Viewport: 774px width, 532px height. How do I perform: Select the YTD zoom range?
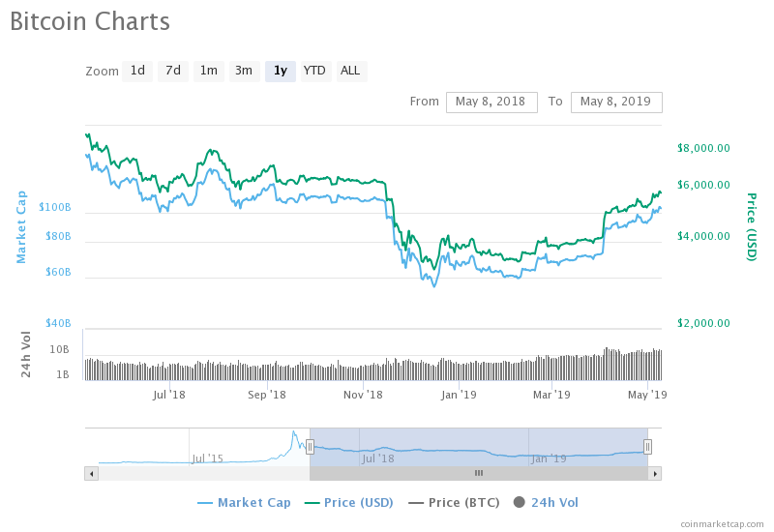(314, 71)
